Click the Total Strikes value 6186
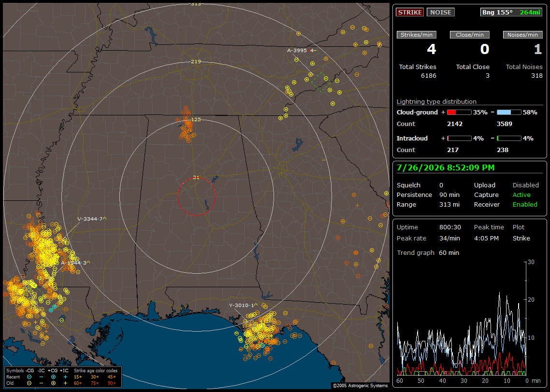550x392 pixels. pyautogui.click(x=429, y=76)
